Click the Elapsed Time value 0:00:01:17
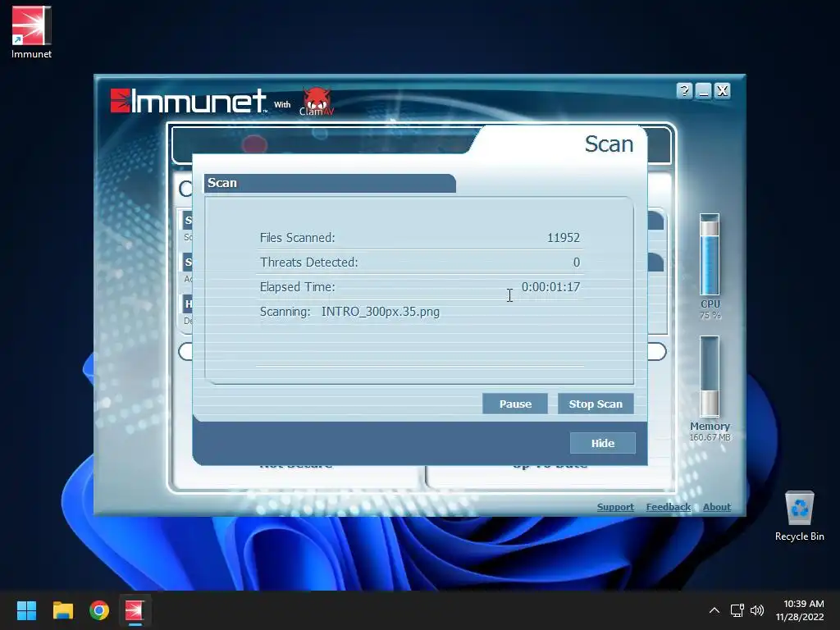840x630 pixels. pos(550,287)
